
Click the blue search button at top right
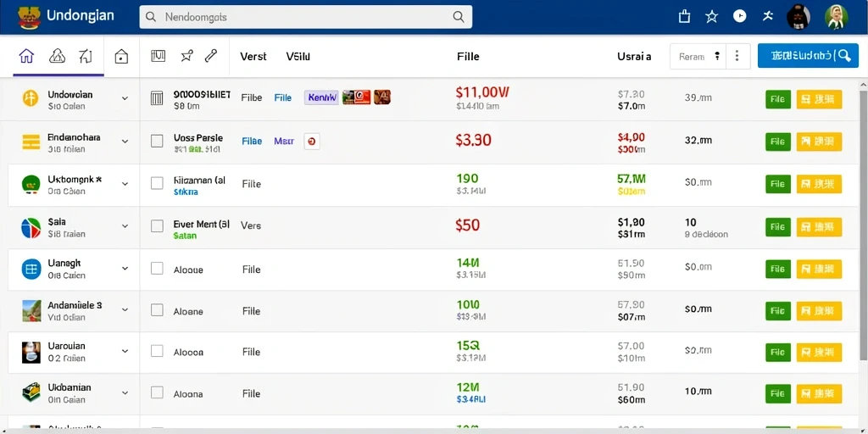click(808, 56)
